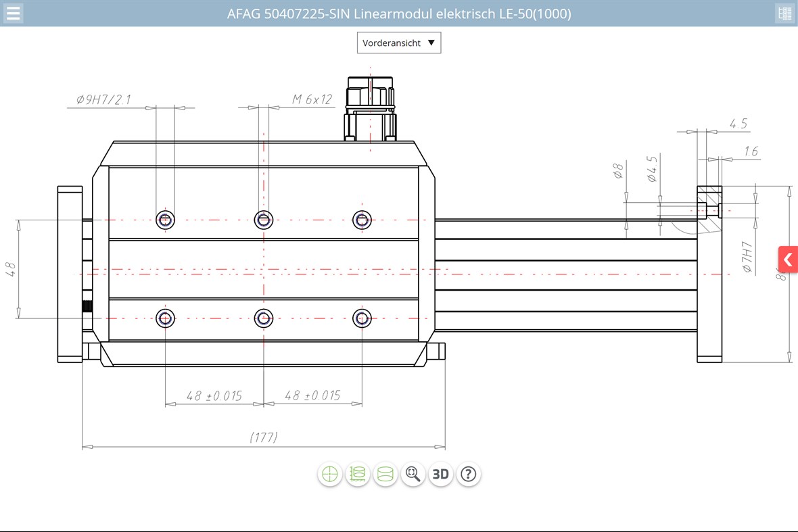The image size is (798, 532).
Task: Toggle centerline visibility using the crosshair button
Action: tap(329, 474)
